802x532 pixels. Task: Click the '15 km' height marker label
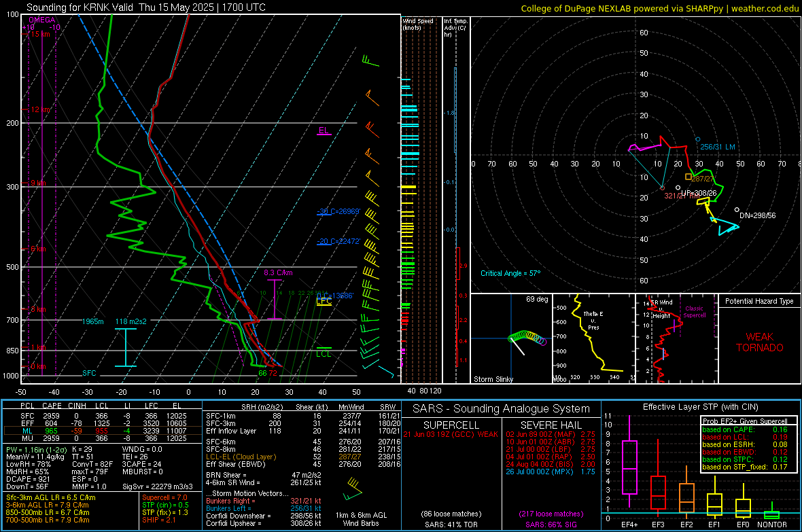(40, 34)
